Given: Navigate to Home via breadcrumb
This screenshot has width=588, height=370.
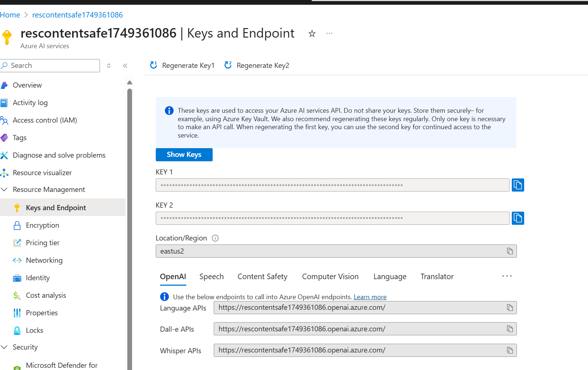Looking at the screenshot, I should [10, 15].
